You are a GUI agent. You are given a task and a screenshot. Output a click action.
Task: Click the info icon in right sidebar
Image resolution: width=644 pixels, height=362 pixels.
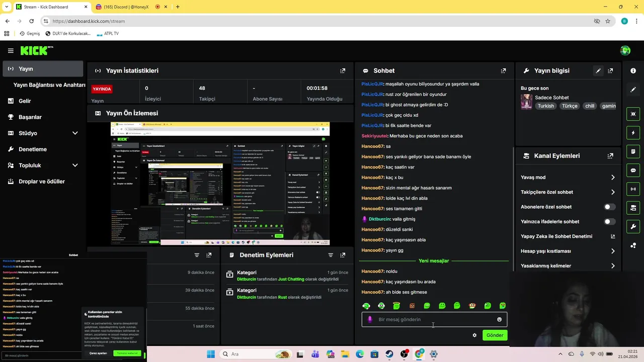tap(633, 71)
